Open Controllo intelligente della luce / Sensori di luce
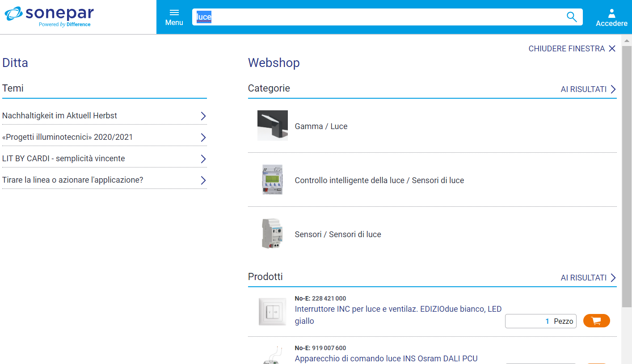 click(379, 180)
